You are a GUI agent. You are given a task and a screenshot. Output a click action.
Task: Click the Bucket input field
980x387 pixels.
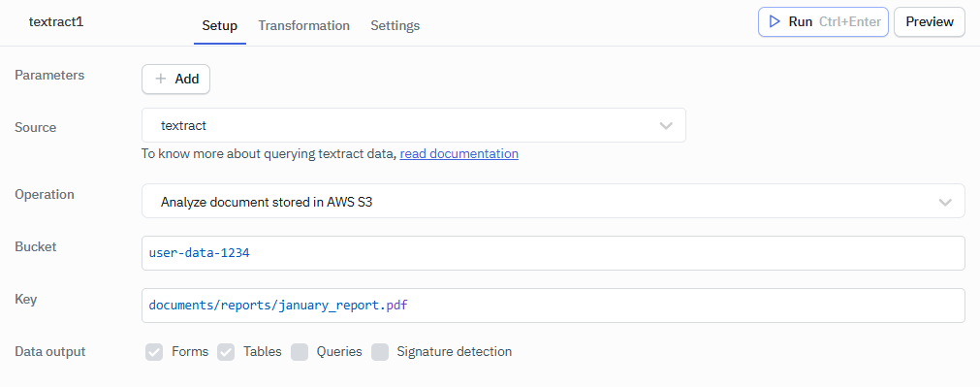(553, 253)
